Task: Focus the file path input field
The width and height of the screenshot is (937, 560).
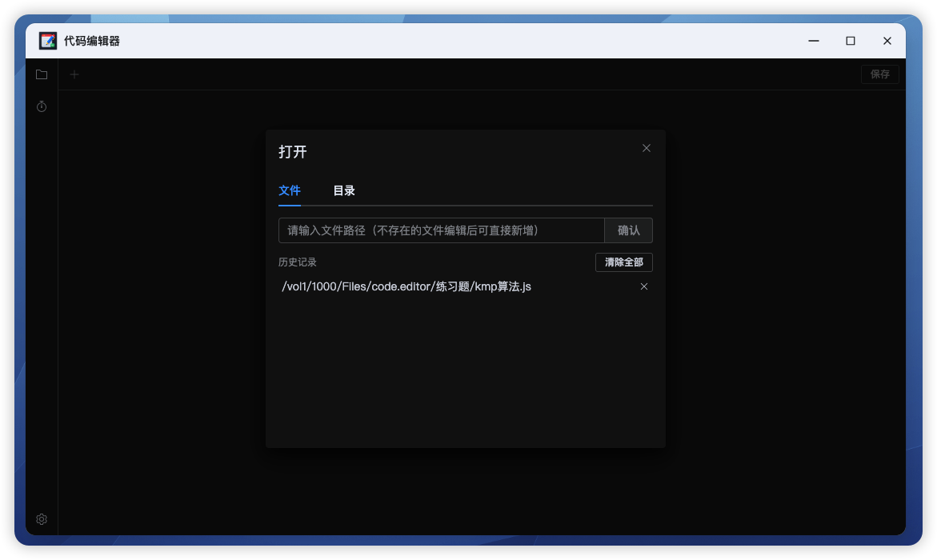Action: point(442,230)
